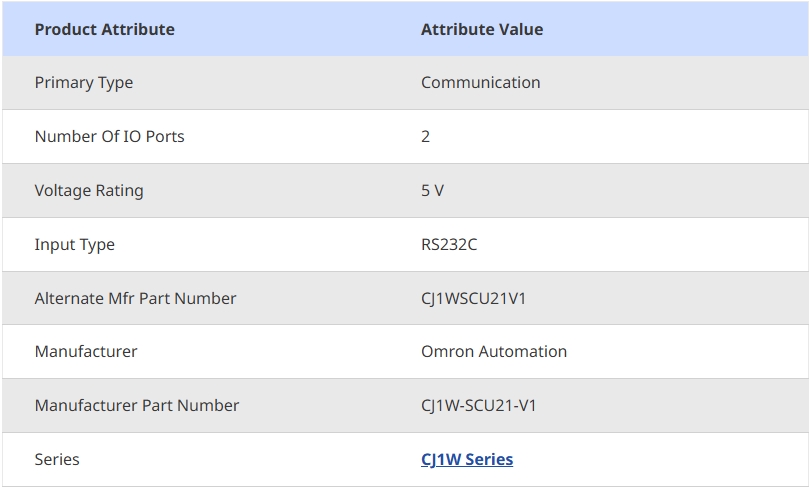Click the RS232C input type value
The width and height of the screenshot is (809, 495).
(x=449, y=245)
